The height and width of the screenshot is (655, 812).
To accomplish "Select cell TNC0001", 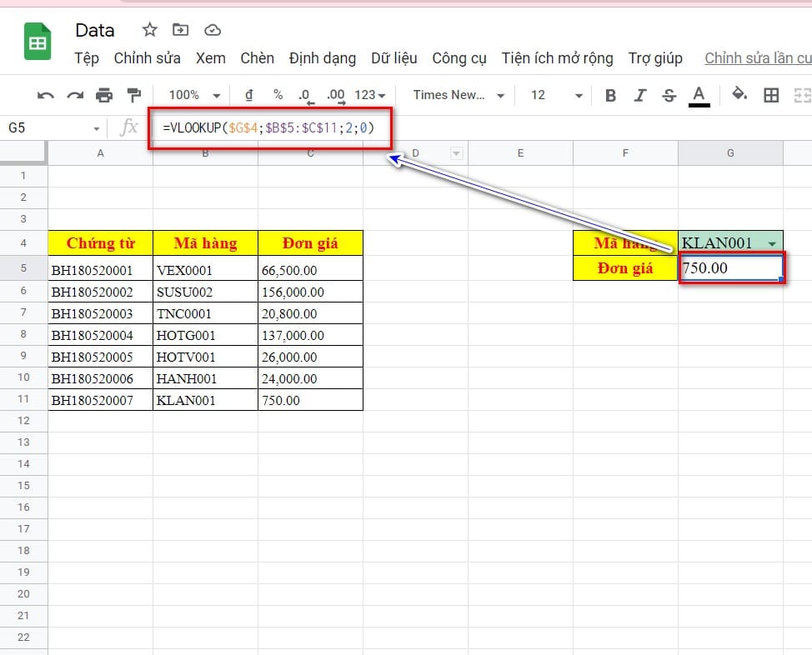I will click(x=205, y=313).
